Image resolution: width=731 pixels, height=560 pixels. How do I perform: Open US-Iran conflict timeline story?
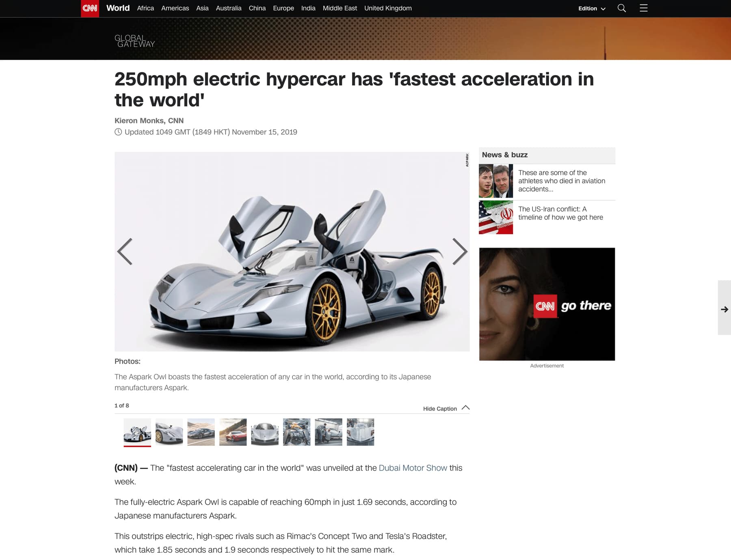pos(560,213)
